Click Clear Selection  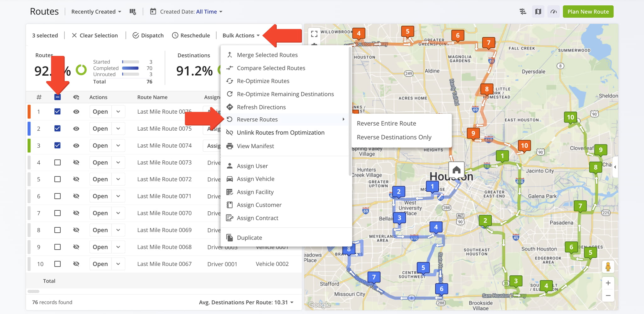click(x=95, y=35)
